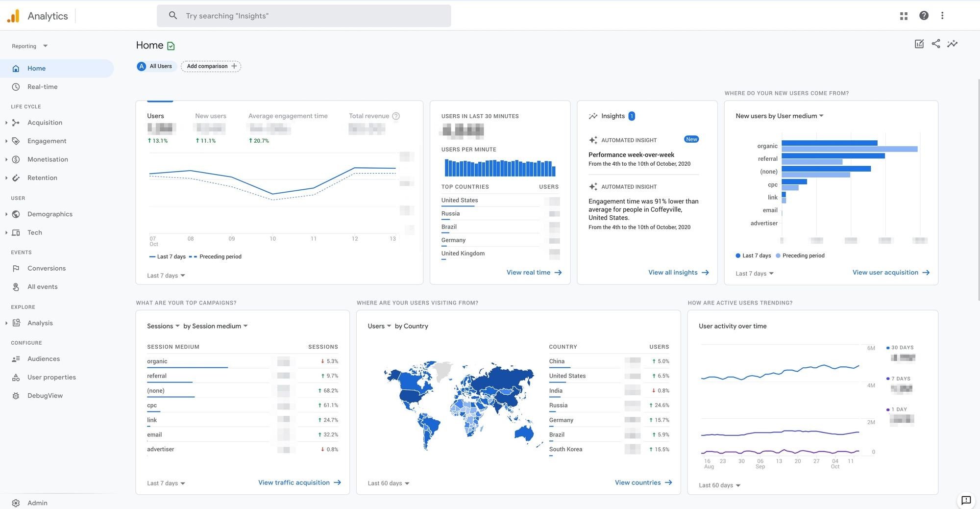
Task: Expand the Demographics tree item
Action: pyautogui.click(x=6, y=214)
